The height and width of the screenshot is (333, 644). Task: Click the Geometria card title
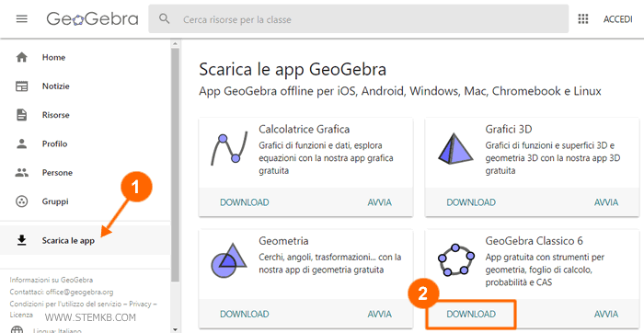[x=283, y=241]
